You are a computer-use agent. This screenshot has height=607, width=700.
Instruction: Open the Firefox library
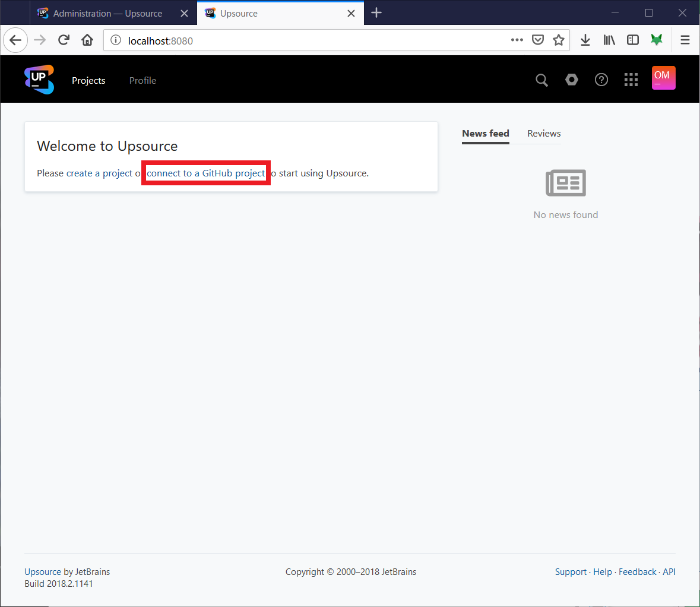click(x=609, y=40)
